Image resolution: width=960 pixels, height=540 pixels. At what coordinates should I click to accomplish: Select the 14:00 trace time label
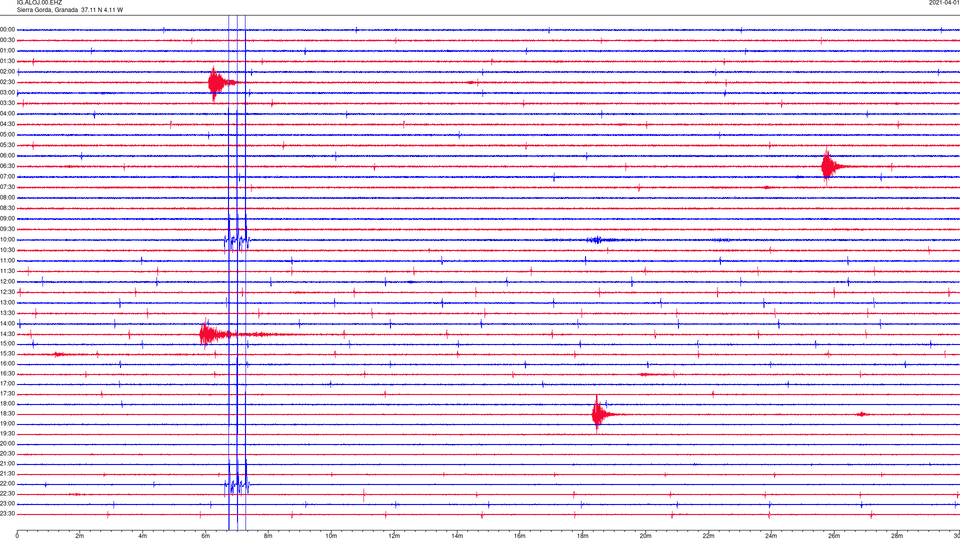click(x=8, y=324)
